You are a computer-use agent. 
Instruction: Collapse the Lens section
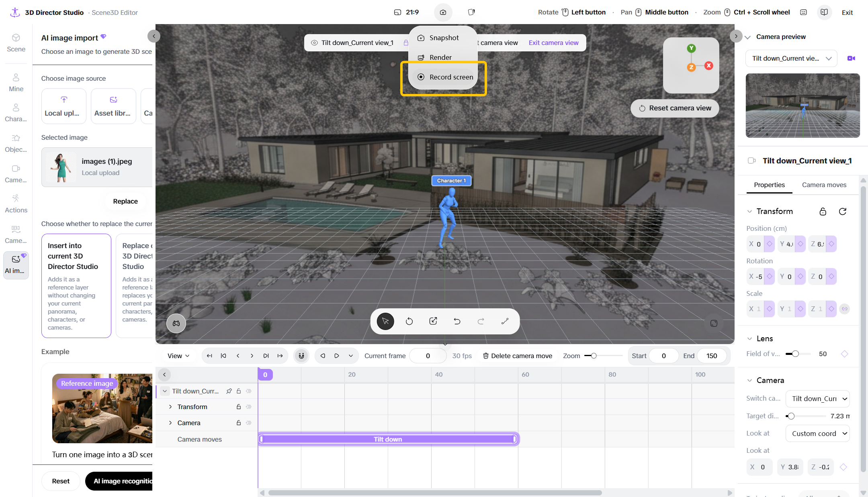click(749, 338)
